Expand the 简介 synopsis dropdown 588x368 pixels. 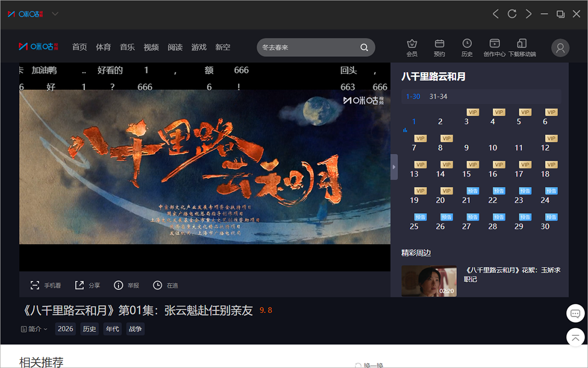click(34, 329)
